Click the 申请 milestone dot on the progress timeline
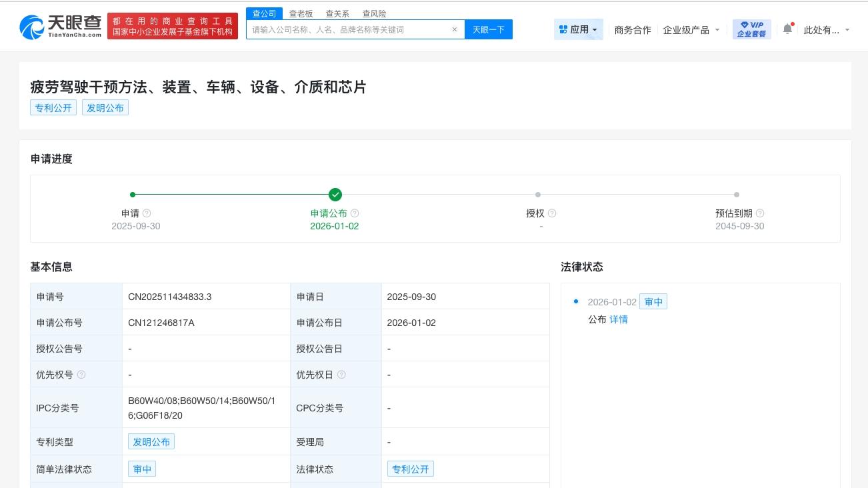 (x=133, y=195)
